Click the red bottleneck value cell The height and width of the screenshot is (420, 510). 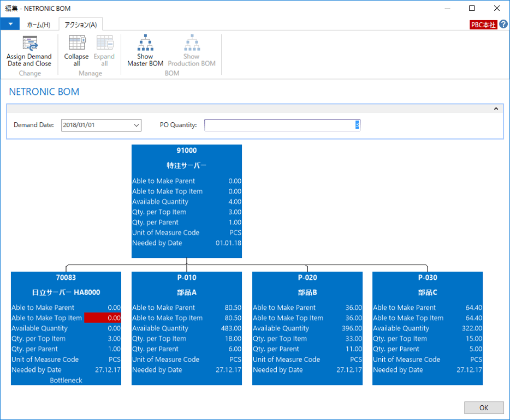[103, 318]
